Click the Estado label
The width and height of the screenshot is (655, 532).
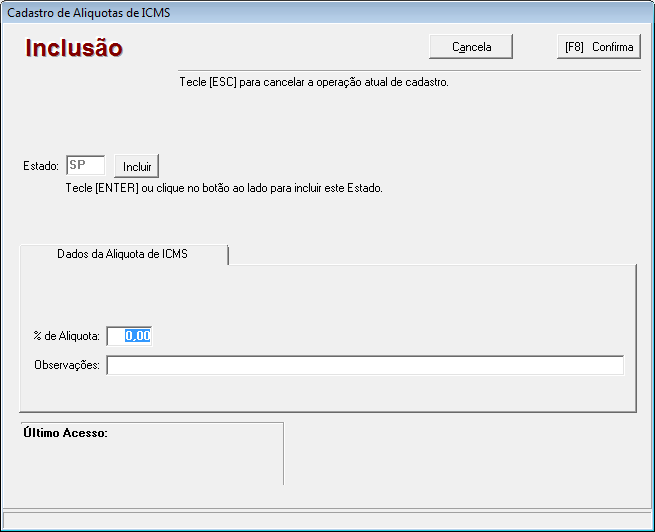[x=41, y=166]
